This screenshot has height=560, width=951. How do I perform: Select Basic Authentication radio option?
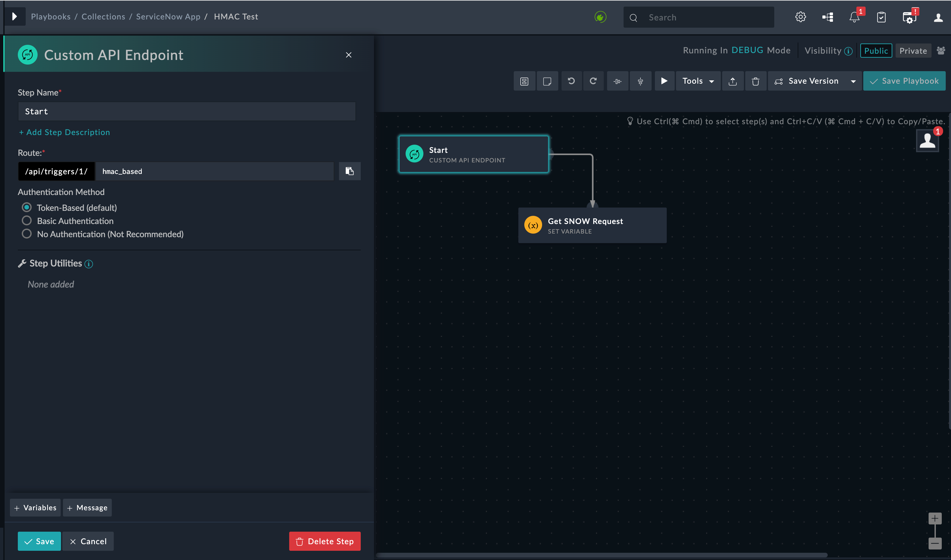pyautogui.click(x=27, y=221)
